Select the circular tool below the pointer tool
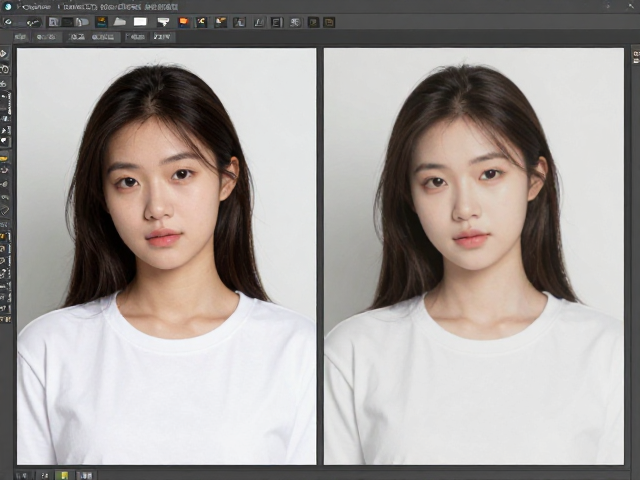Screen dimensions: 640x480 [4, 69]
